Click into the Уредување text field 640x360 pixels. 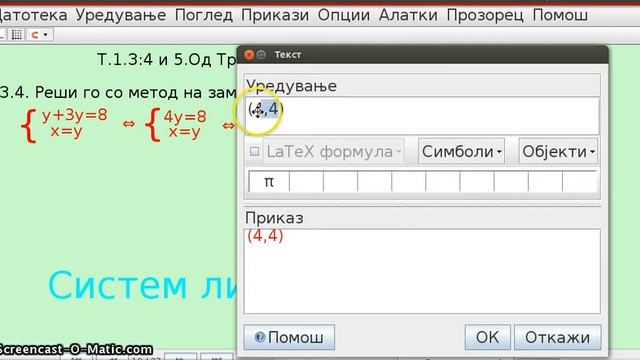pos(422,116)
